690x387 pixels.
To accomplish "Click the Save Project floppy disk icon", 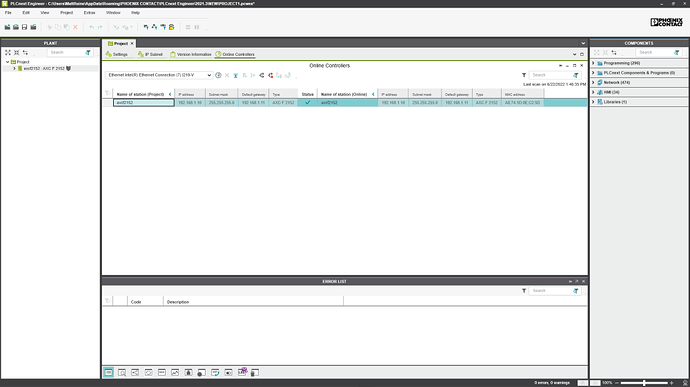I will (25, 27).
